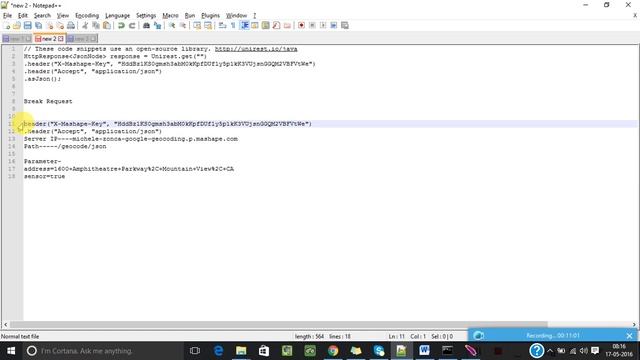Open Microsoft Word from taskbar
This screenshot has width=640, height=360.
tap(424, 351)
